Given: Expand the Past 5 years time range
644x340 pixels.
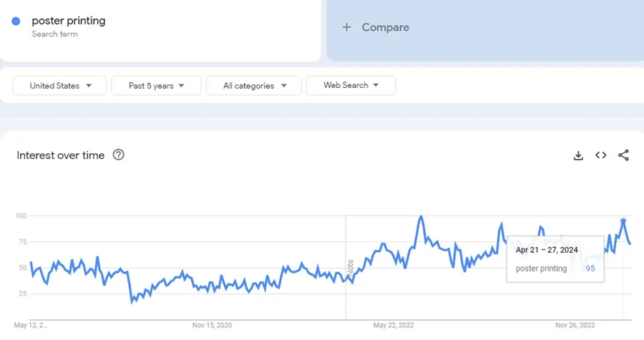Looking at the screenshot, I should pos(156,85).
